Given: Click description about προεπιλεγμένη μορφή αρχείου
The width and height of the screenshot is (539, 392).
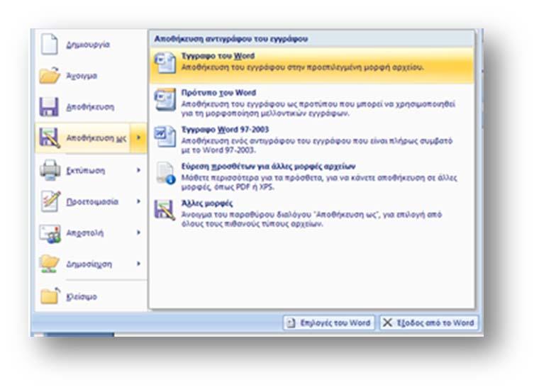Looking at the screenshot, I should [x=303, y=67].
